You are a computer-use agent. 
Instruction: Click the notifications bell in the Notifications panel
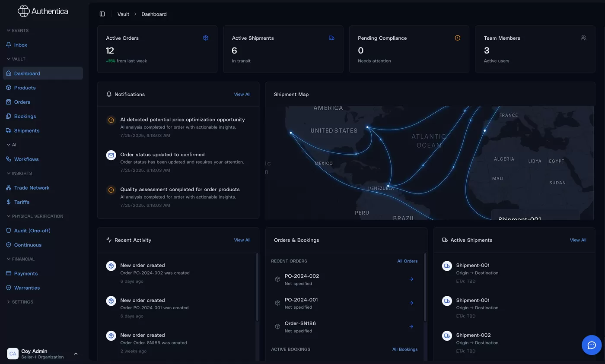(x=108, y=94)
